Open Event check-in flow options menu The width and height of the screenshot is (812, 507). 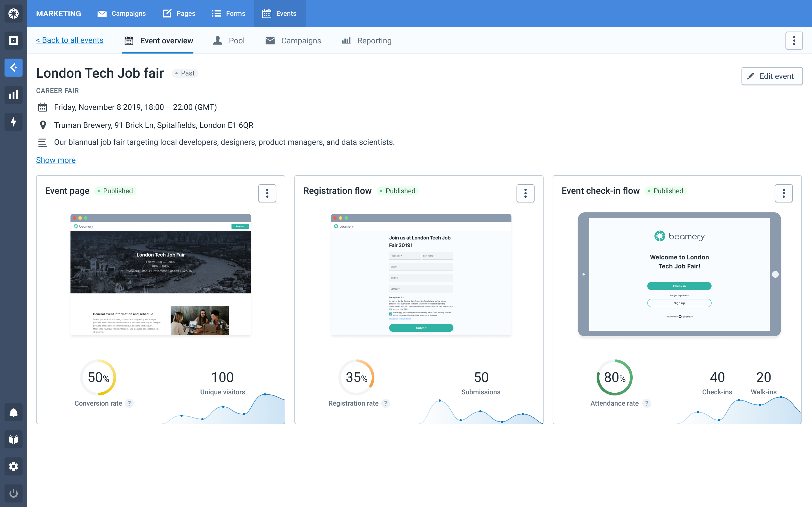[784, 193]
